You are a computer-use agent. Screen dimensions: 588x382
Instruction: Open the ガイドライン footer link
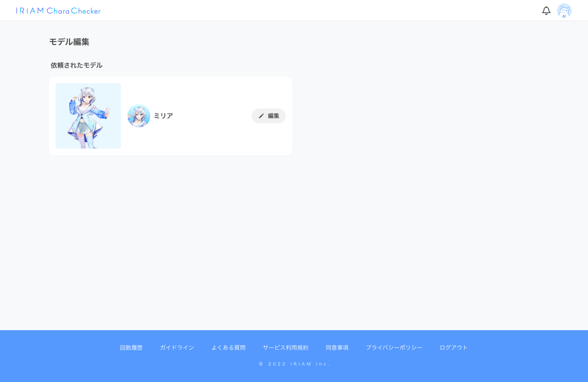[177, 348]
